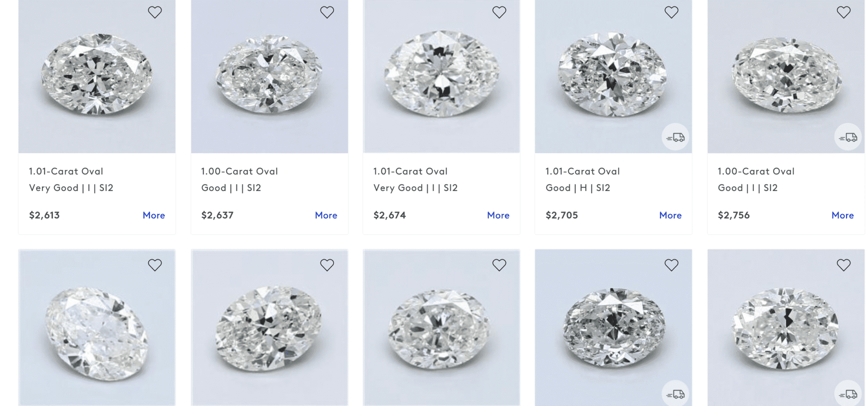Favorite the $2,613 Very Good oval diamond
This screenshot has width=868, height=406.
155,12
